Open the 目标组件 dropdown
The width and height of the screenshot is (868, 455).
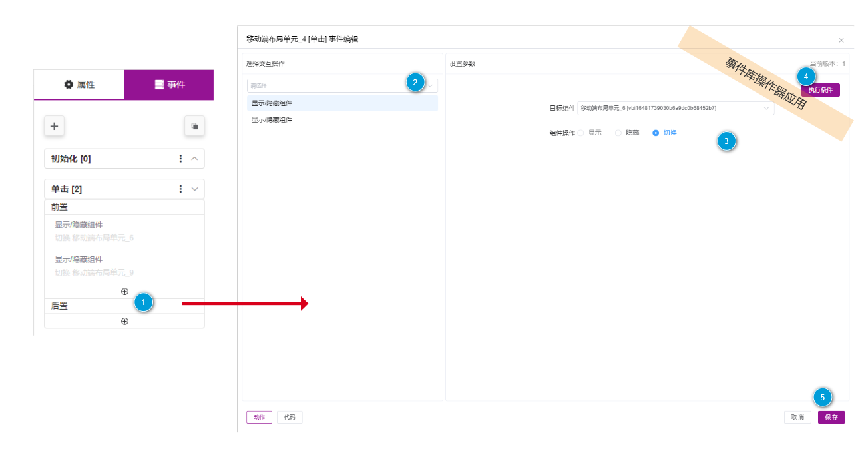pyautogui.click(x=676, y=108)
